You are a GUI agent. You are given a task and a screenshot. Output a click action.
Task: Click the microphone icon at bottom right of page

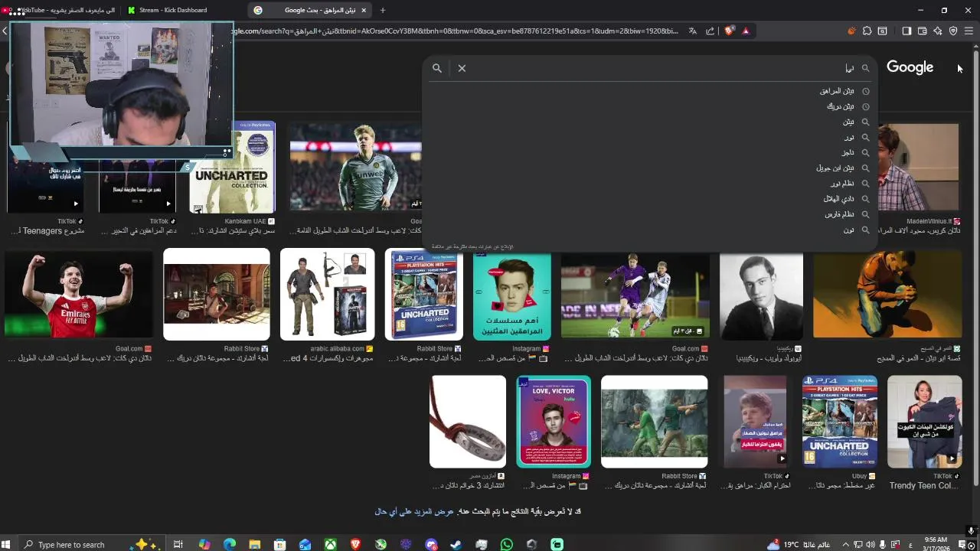click(971, 530)
